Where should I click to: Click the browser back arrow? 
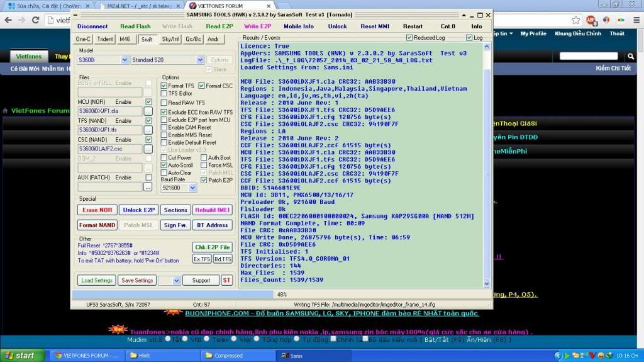tap(9, 20)
